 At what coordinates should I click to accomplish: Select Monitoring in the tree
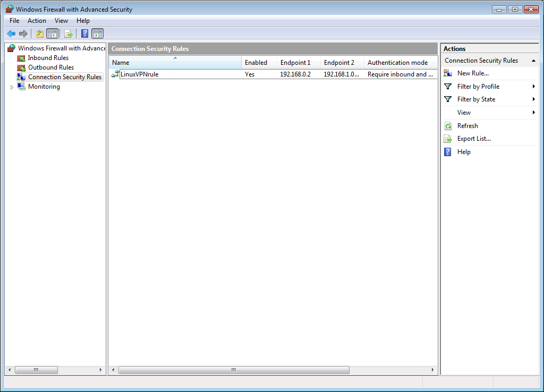pyautogui.click(x=44, y=87)
